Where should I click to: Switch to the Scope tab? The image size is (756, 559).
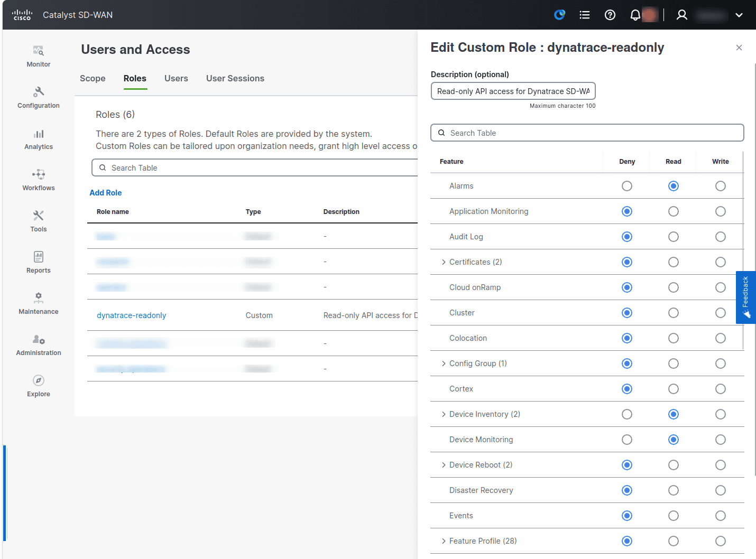pyautogui.click(x=93, y=78)
